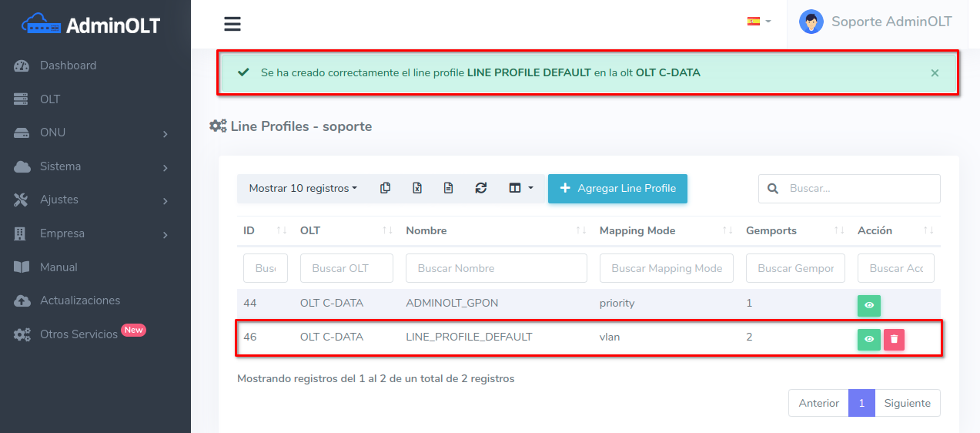980x433 pixels.
Task: View the ADMINOLT_GPON line profile
Action: 868,305
